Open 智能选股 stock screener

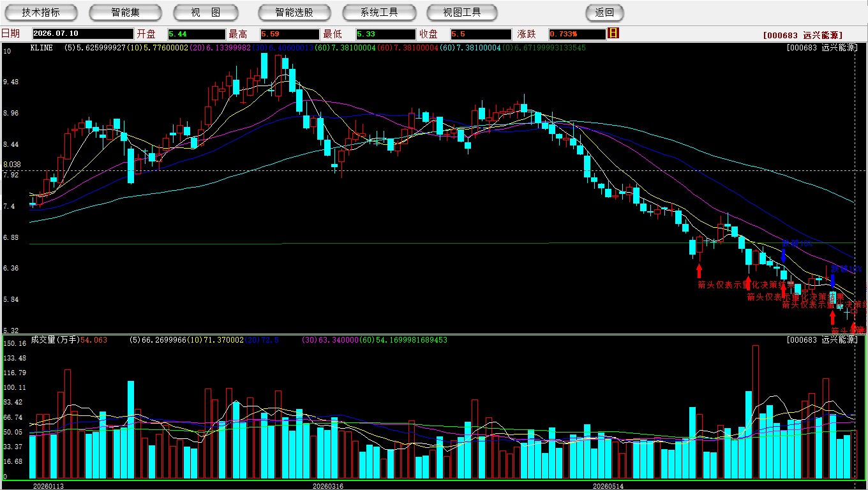[294, 12]
